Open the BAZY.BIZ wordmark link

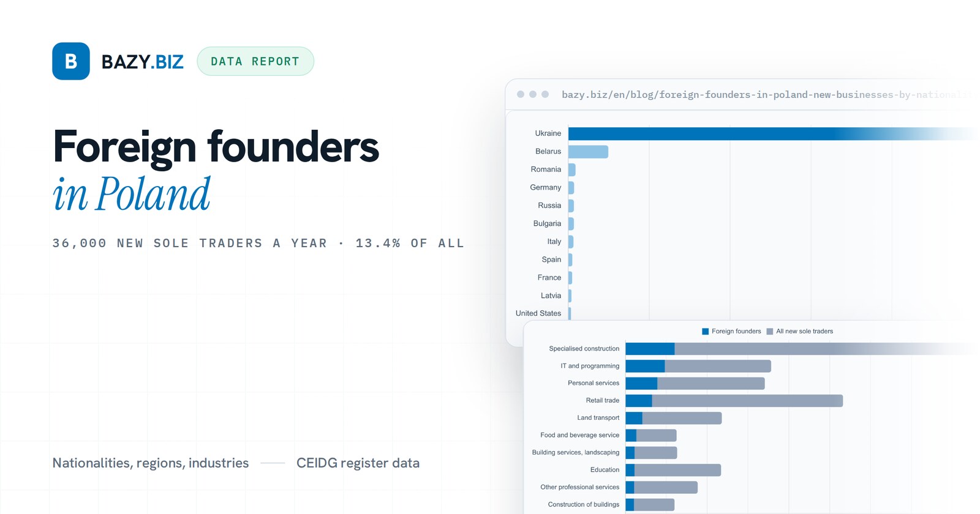[142, 62]
